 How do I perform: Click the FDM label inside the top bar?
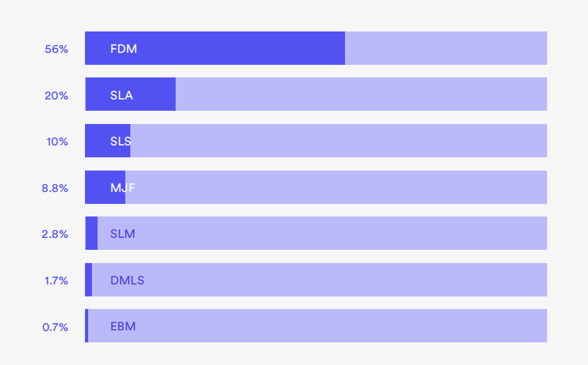[x=123, y=48]
